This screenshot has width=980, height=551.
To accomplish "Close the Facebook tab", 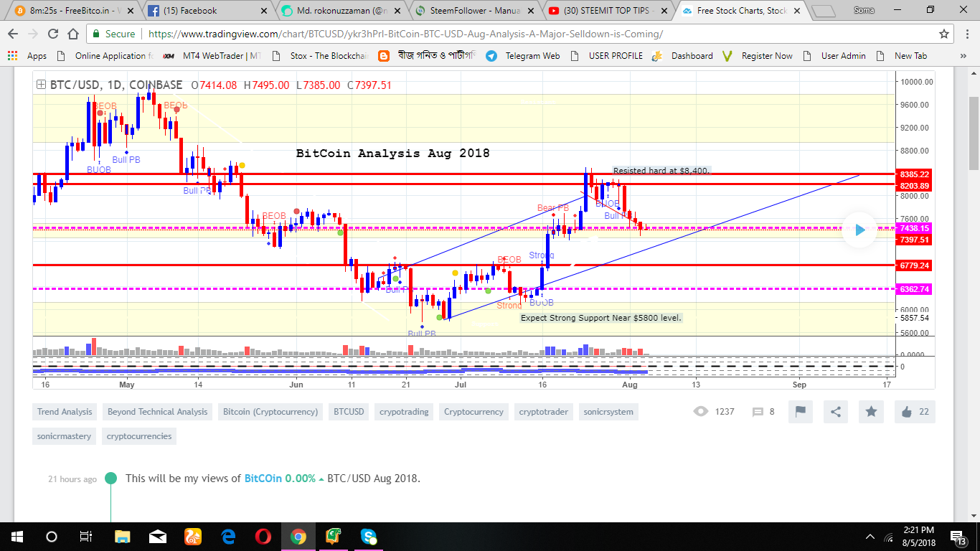I will pyautogui.click(x=263, y=11).
